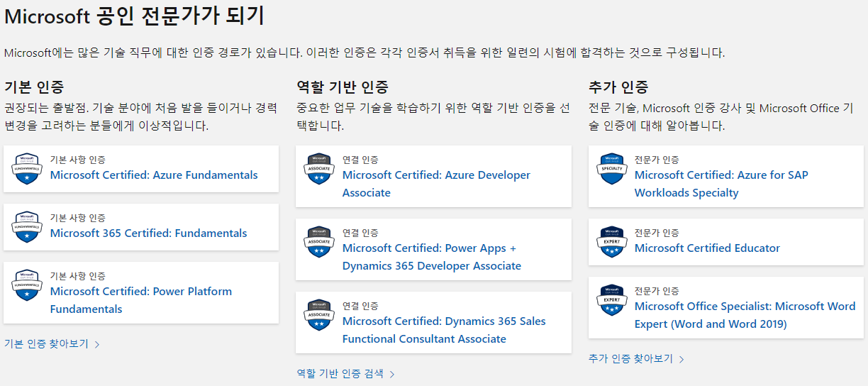
Task: Click 기본 사항 인증 label above Power Platform Fundamentals
Action: click(x=77, y=277)
